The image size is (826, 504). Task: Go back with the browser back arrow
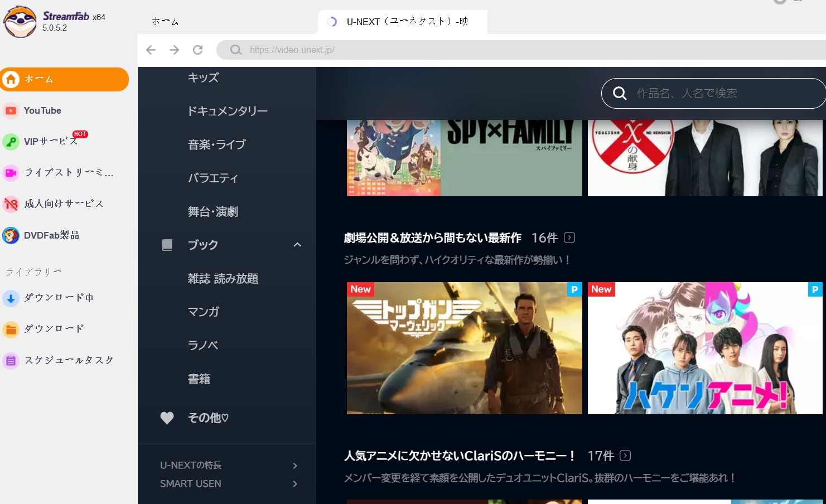pos(151,50)
